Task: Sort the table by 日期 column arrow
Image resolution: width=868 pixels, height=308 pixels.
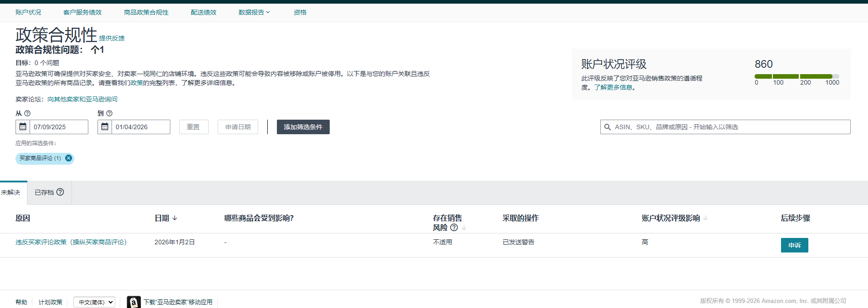Action: pos(175,218)
